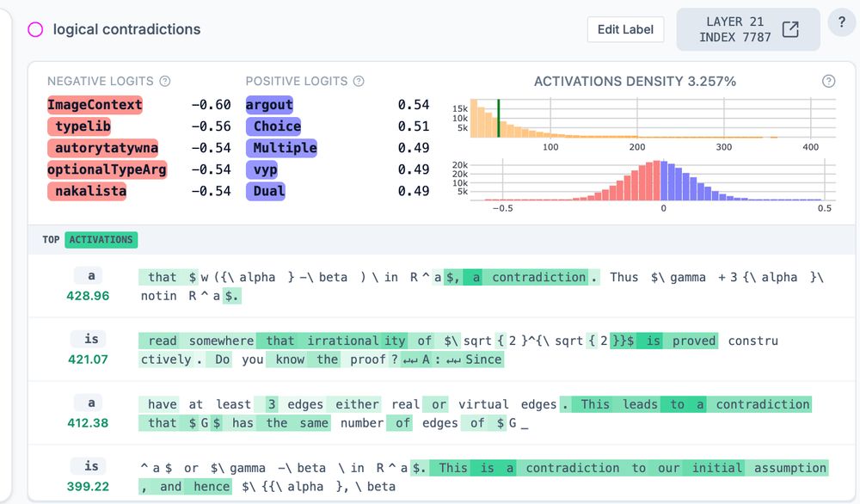Click the 0.54 argout logit value

click(414, 105)
